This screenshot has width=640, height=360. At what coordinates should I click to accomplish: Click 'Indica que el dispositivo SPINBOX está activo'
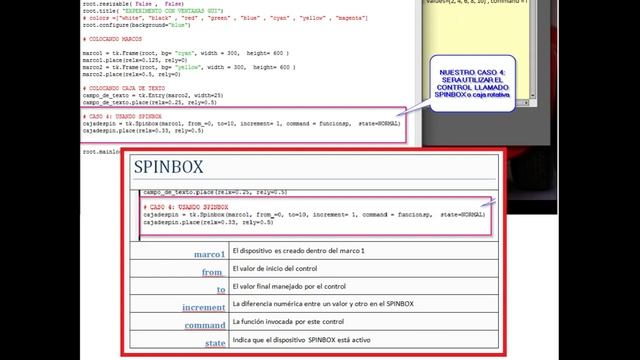click(301, 340)
